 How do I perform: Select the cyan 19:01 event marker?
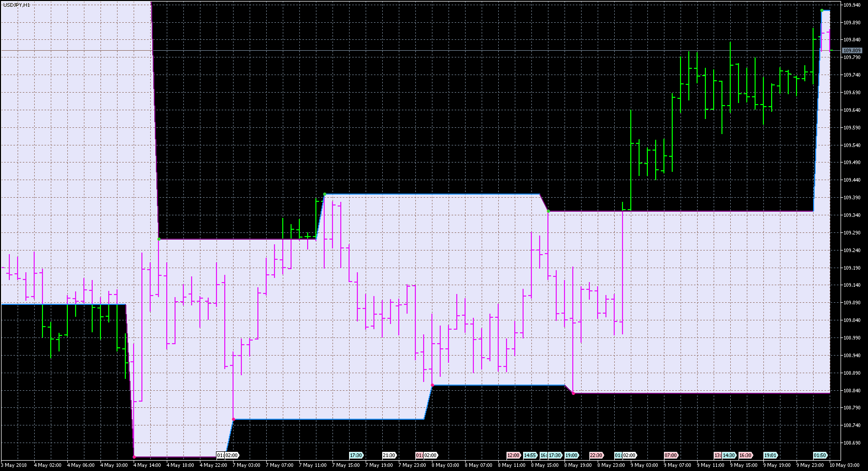(x=770, y=455)
